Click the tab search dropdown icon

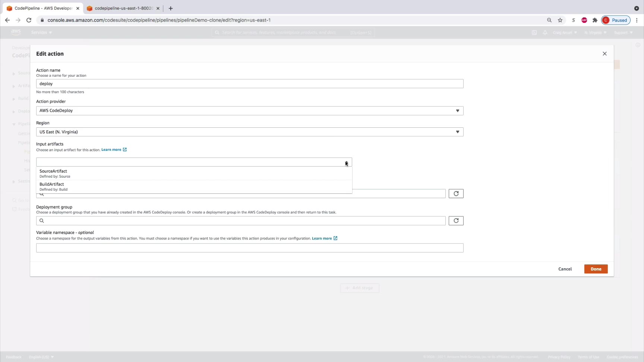coord(637,8)
